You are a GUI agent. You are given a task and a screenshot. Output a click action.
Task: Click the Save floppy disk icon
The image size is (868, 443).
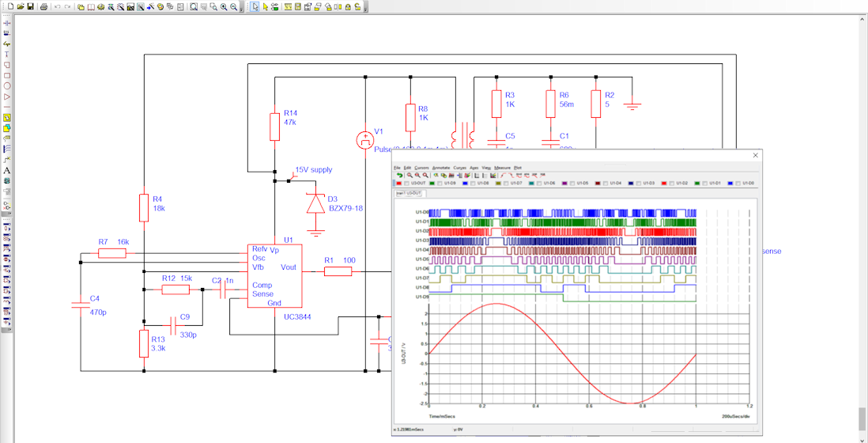point(31,6)
